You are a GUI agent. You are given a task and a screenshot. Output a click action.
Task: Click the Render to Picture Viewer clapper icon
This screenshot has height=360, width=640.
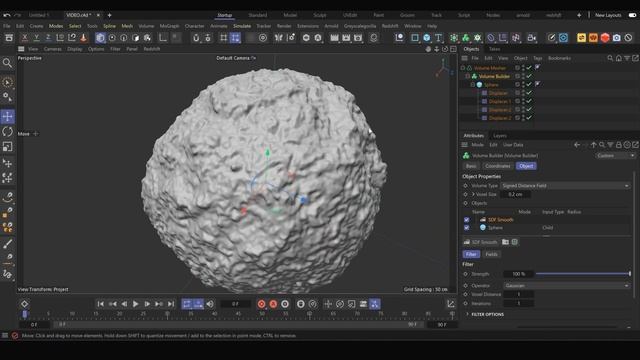(x=346, y=38)
